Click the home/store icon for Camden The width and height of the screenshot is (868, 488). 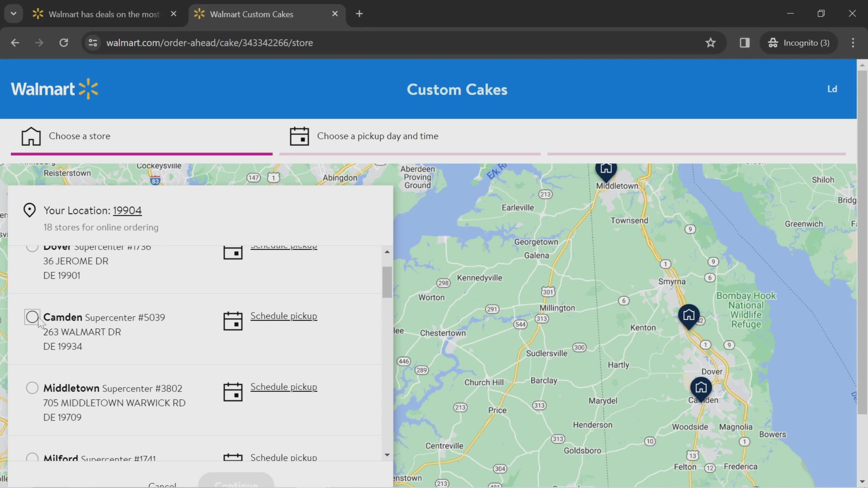(701, 388)
